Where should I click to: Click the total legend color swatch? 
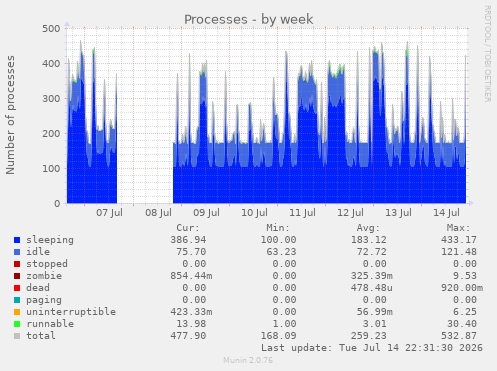17,336
